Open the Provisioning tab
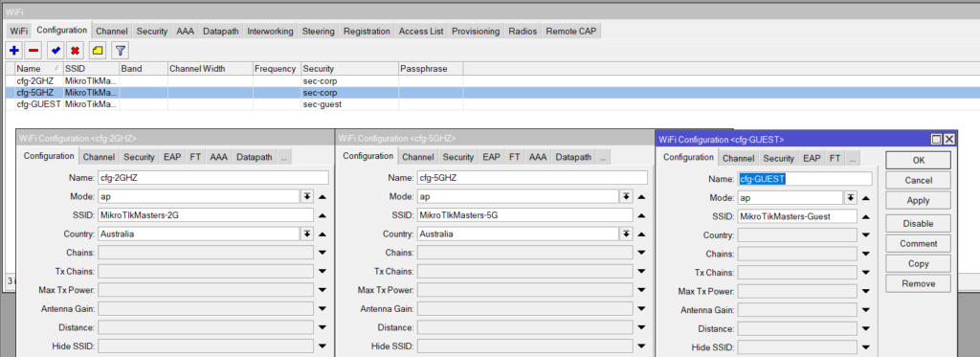 tap(476, 32)
